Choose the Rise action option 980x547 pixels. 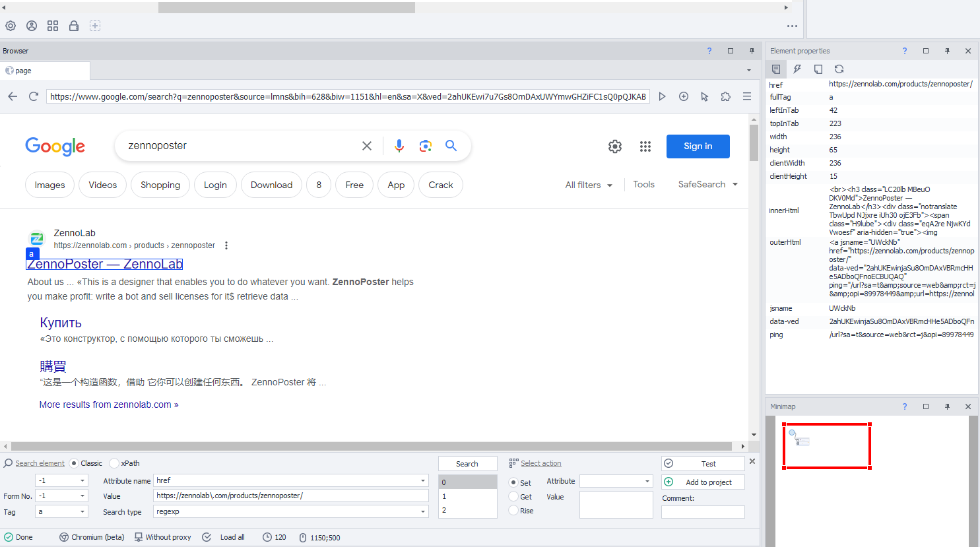(521, 511)
